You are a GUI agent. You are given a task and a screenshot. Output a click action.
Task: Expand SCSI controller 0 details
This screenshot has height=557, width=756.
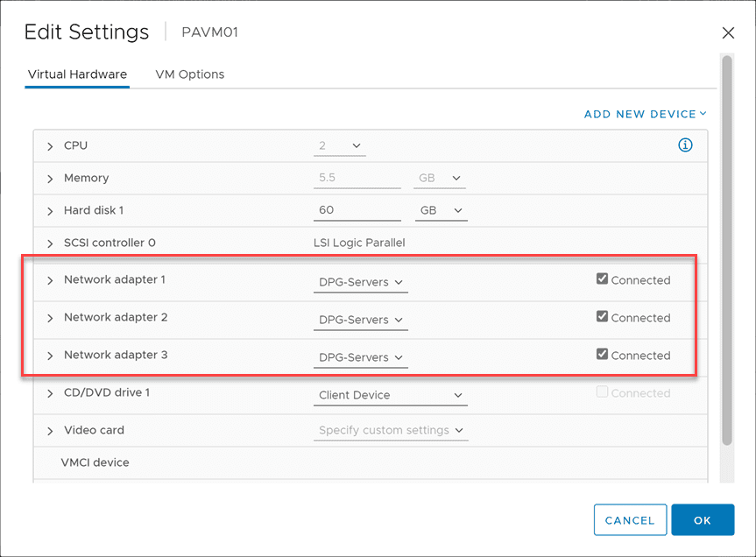pos(50,243)
